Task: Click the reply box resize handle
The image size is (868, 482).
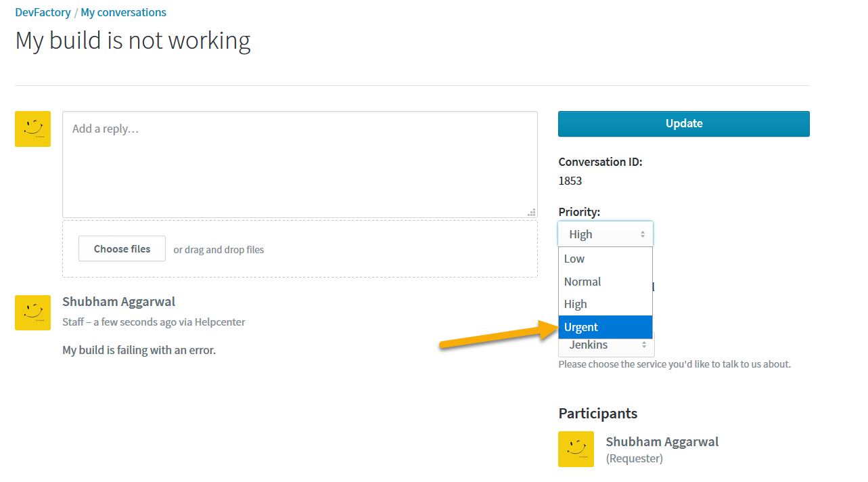Action: [532, 212]
